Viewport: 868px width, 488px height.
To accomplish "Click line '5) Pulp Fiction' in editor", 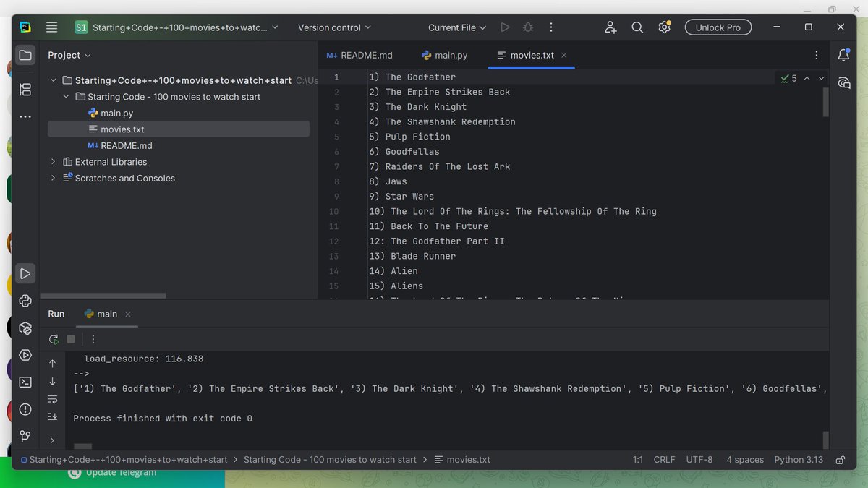I will (409, 137).
